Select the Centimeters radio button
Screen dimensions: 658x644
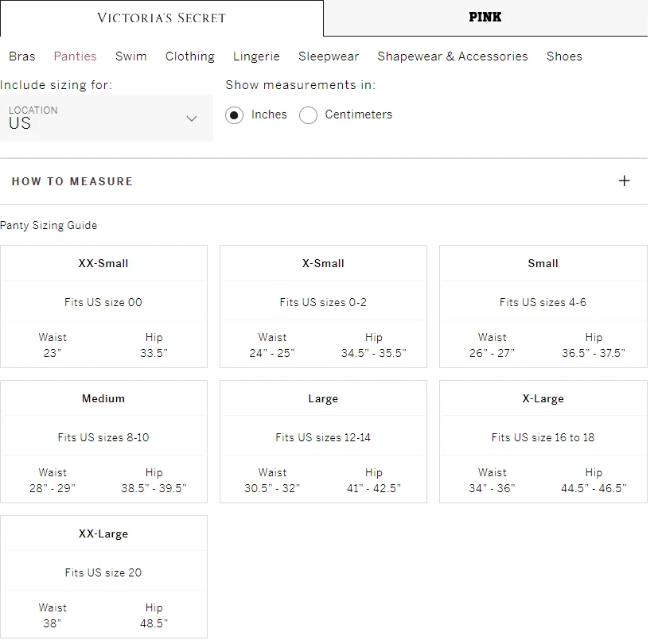point(308,115)
